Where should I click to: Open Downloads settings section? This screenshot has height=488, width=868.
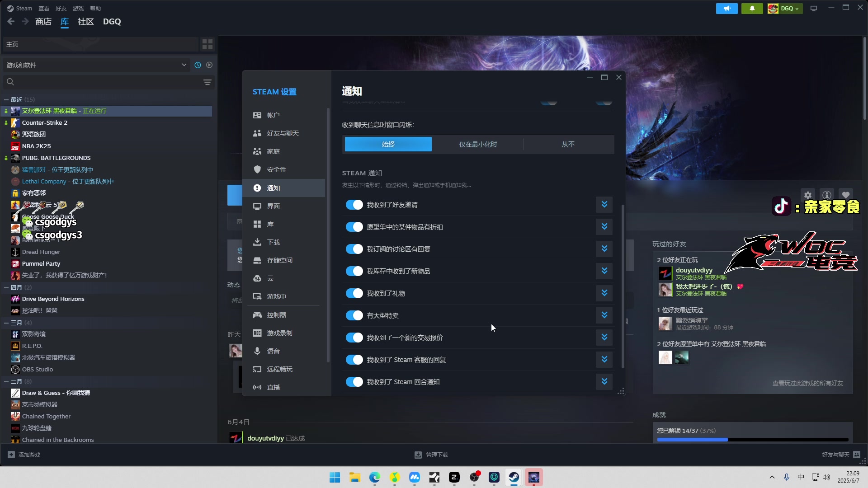(x=283, y=242)
